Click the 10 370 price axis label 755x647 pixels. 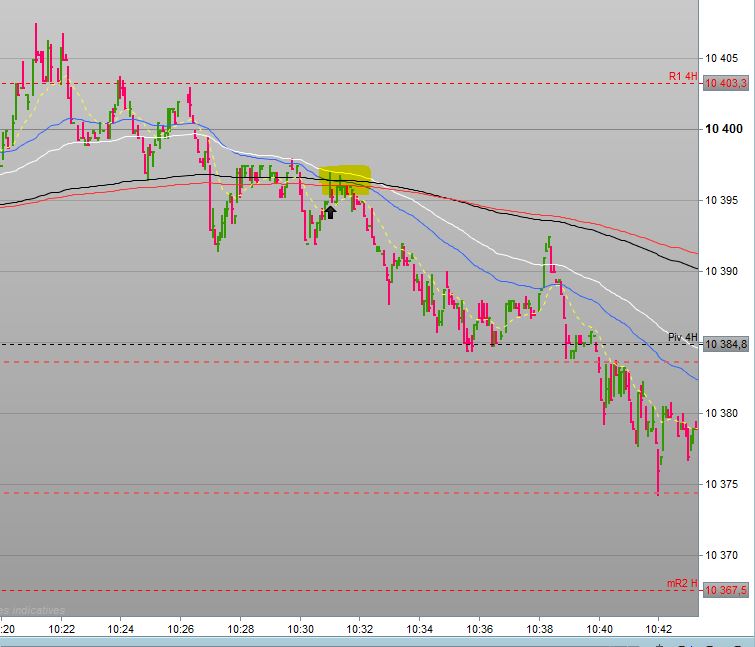pos(721,556)
